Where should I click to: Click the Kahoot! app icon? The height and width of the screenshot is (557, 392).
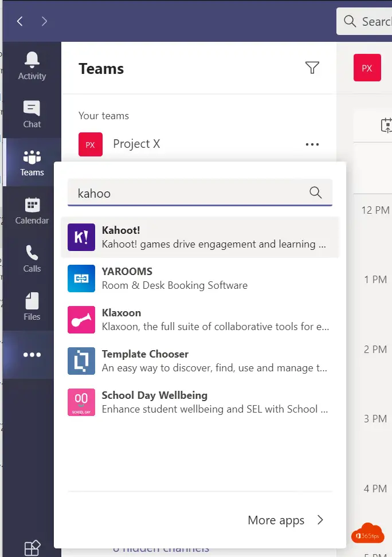81,237
